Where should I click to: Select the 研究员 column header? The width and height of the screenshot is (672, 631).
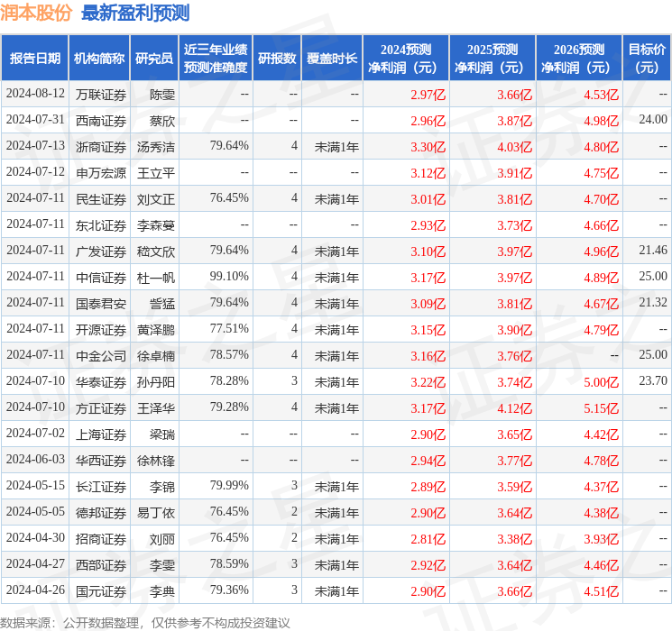pos(154,59)
